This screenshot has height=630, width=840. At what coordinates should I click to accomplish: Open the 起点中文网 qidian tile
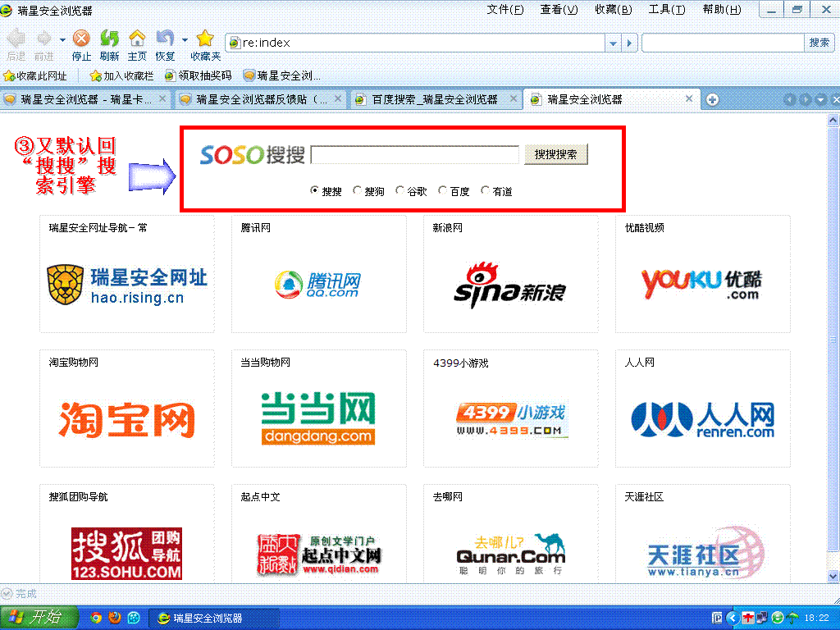click(x=319, y=533)
